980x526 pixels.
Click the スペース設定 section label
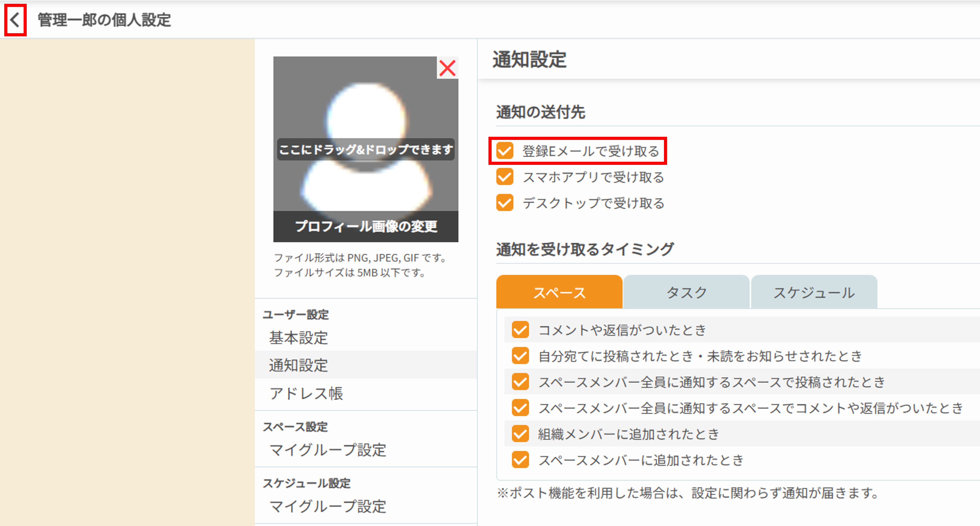pyautogui.click(x=295, y=427)
